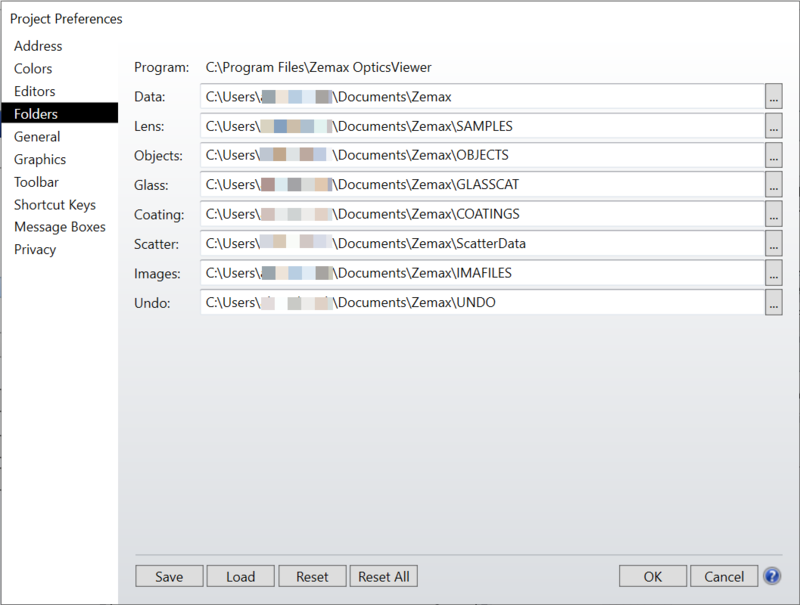Image resolution: width=800 pixels, height=605 pixels.
Task: Click inside the Glass GLASSCAT path field
Action: [x=482, y=185]
